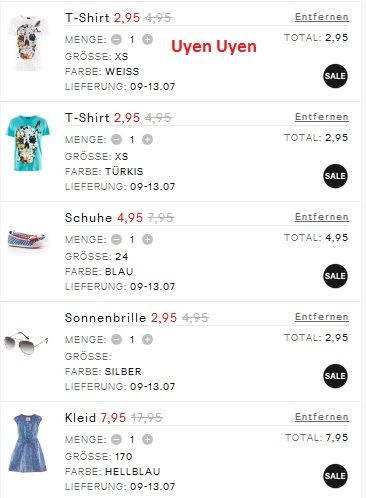Increase quantity of white T-Shirt
This screenshot has height=498, width=367.
(x=147, y=40)
